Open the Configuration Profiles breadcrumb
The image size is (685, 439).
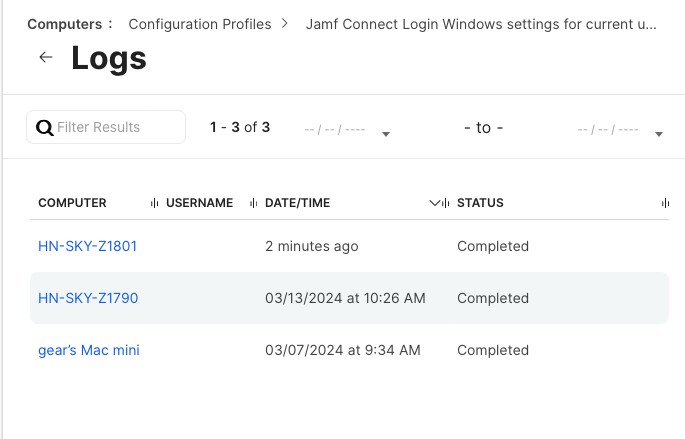(200, 24)
